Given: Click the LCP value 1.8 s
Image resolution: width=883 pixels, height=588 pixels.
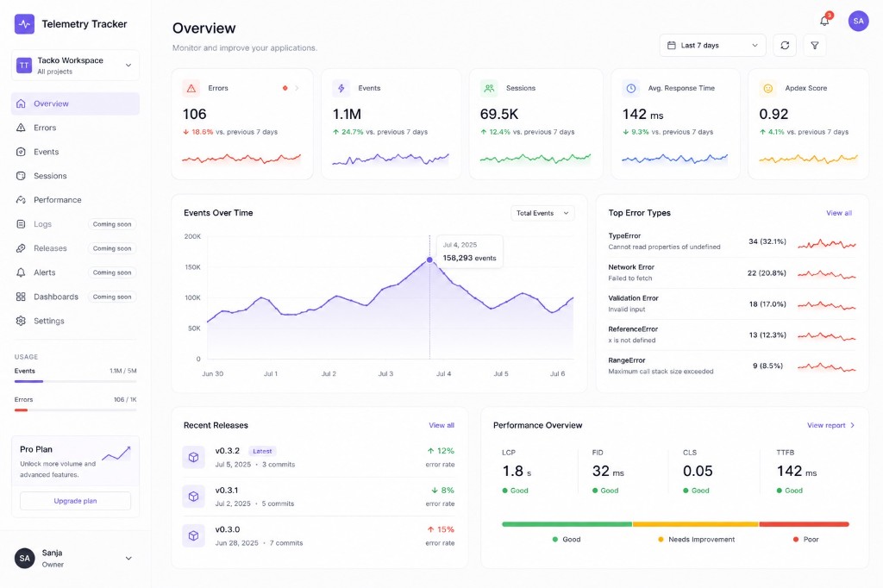Looking at the screenshot, I should click(517, 471).
